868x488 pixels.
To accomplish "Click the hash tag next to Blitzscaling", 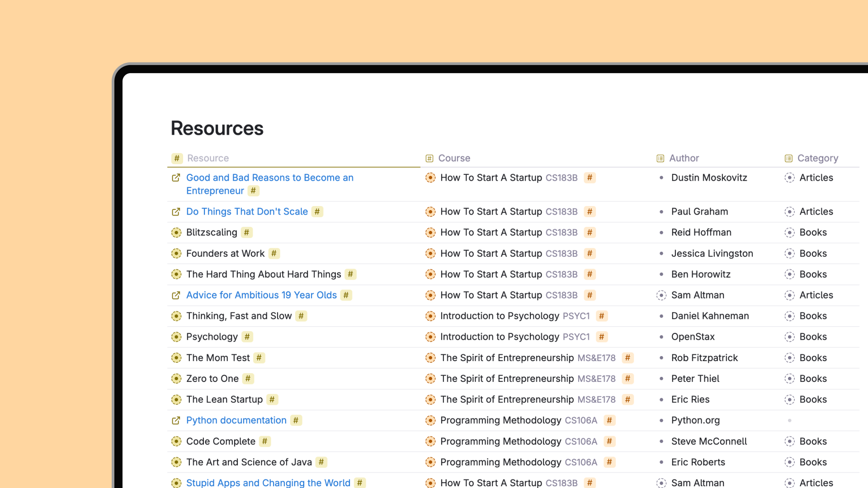I will (x=246, y=233).
